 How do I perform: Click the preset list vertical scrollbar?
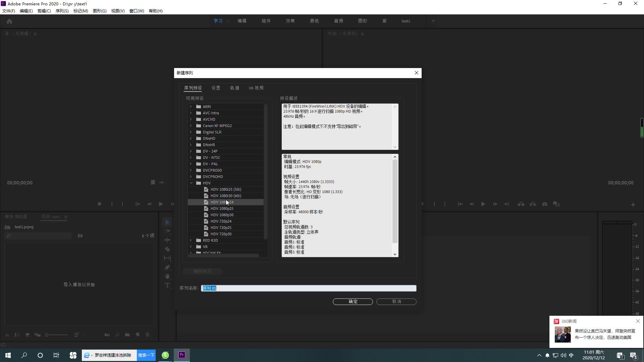(x=266, y=172)
